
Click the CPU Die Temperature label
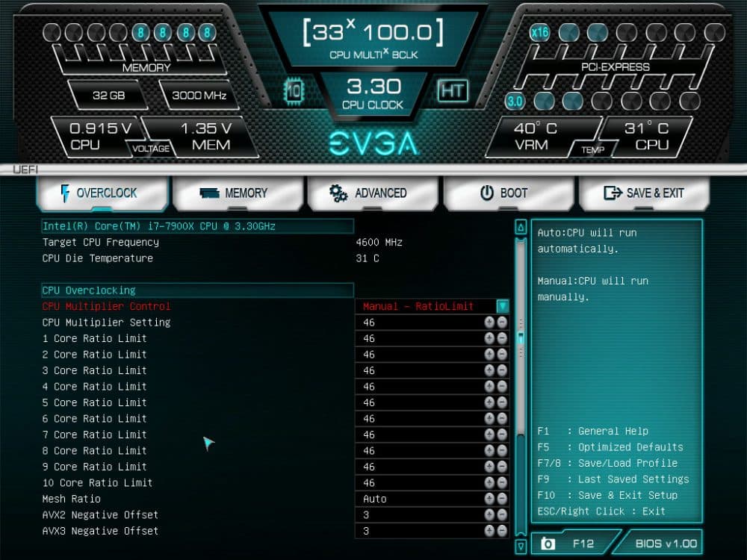(x=98, y=258)
